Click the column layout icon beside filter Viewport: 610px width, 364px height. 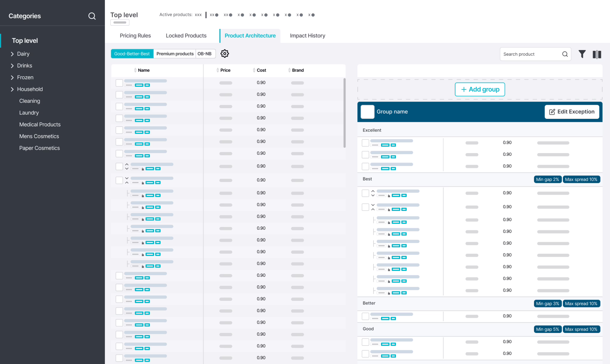click(x=597, y=54)
